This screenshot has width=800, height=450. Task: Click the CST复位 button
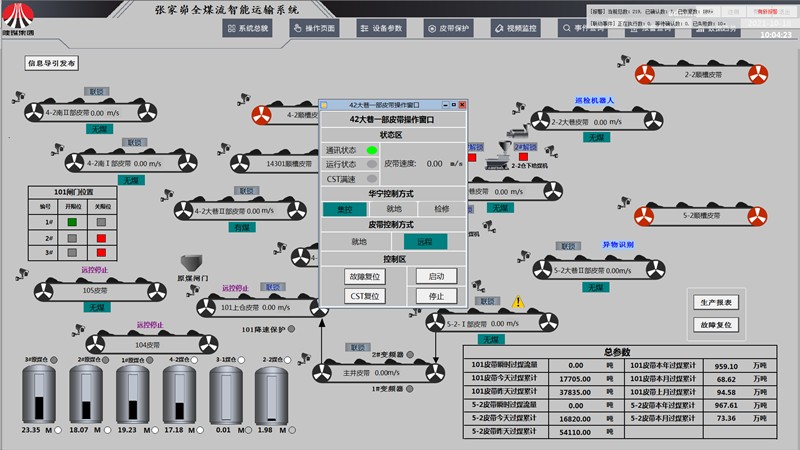(x=365, y=296)
